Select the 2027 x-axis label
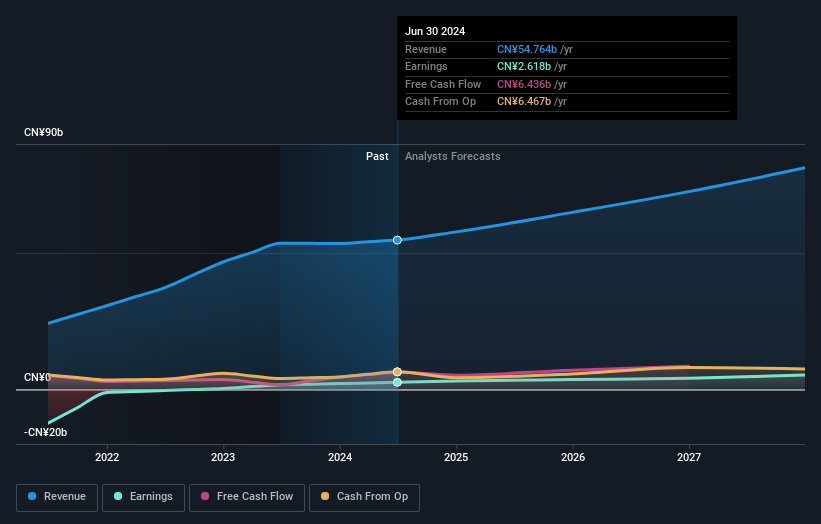The image size is (821, 524). coord(689,458)
